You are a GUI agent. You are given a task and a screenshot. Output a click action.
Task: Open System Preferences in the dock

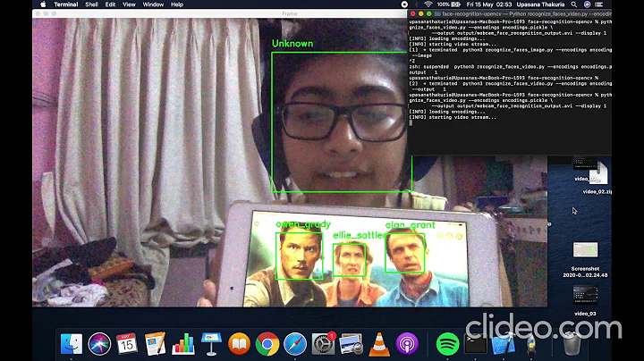click(323, 344)
